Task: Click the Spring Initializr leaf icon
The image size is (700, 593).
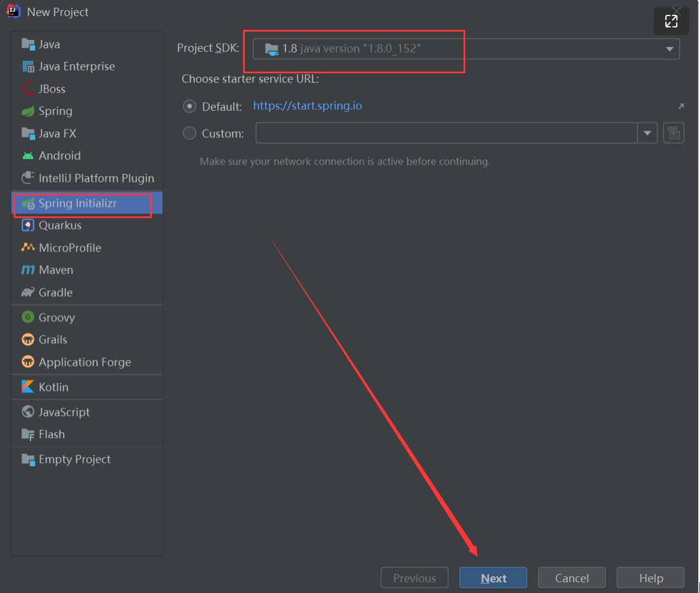Action: tap(28, 204)
